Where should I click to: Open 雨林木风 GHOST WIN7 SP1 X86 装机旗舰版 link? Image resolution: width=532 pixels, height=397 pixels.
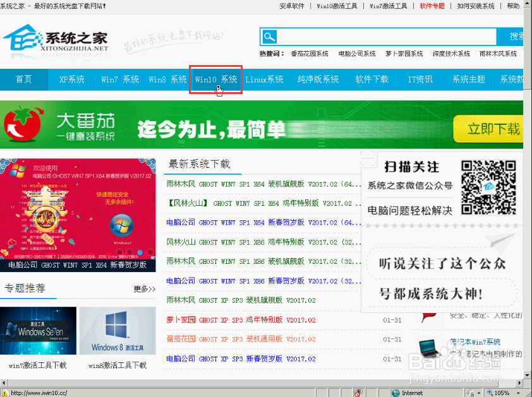(263, 261)
